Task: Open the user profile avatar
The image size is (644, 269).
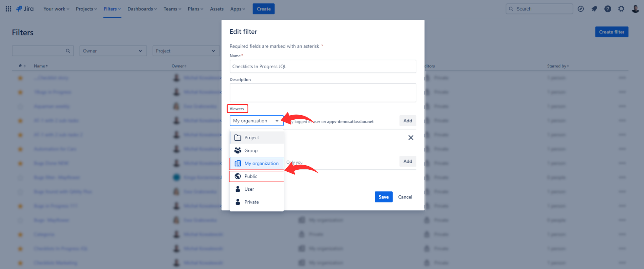Action: point(635,9)
